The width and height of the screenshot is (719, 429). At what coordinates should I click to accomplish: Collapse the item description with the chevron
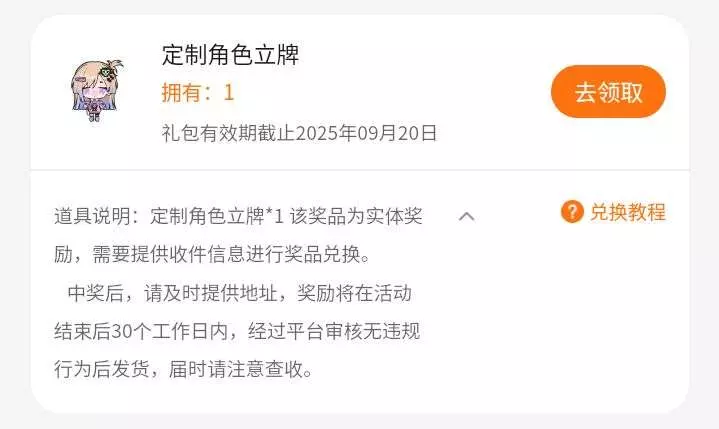[466, 216]
